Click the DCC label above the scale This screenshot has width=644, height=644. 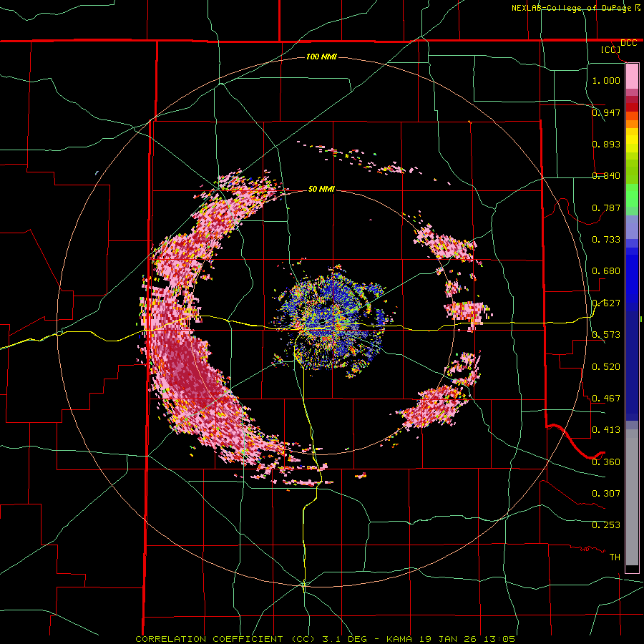point(628,43)
